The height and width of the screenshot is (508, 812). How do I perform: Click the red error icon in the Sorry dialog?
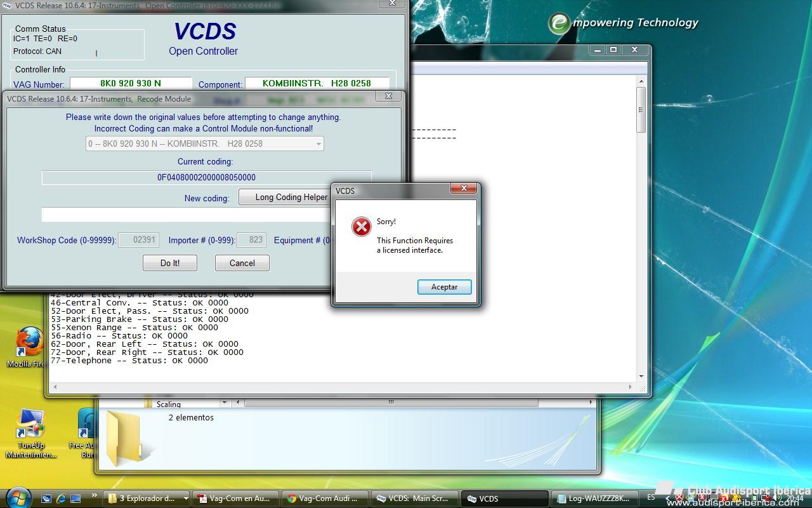pyautogui.click(x=361, y=227)
